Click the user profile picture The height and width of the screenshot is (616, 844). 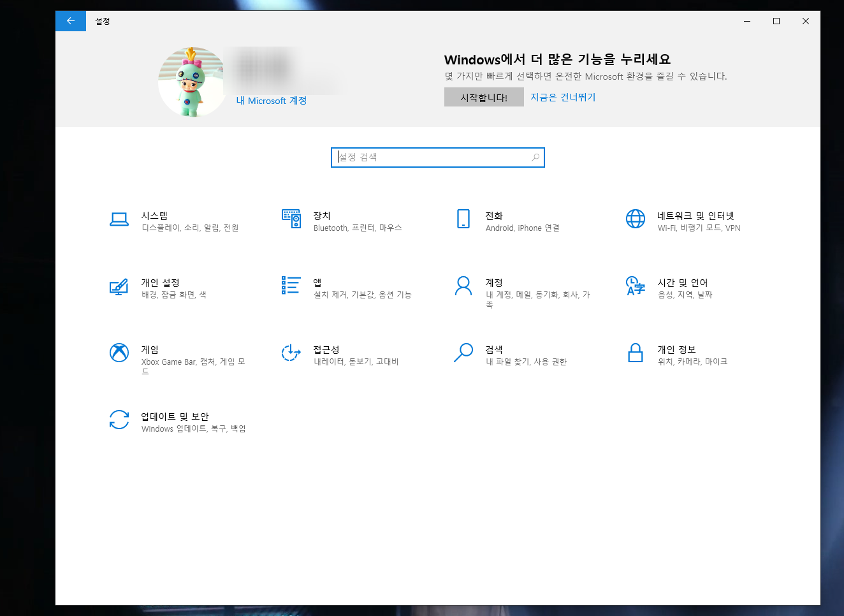point(192,82)
